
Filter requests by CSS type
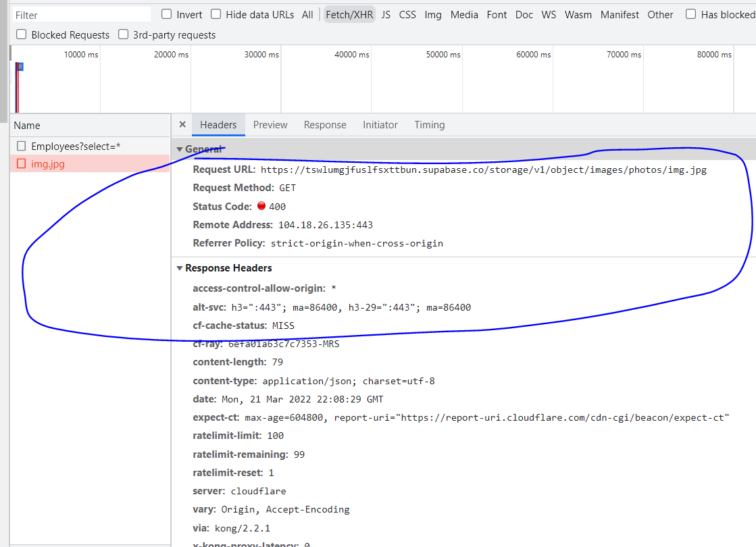407,14
